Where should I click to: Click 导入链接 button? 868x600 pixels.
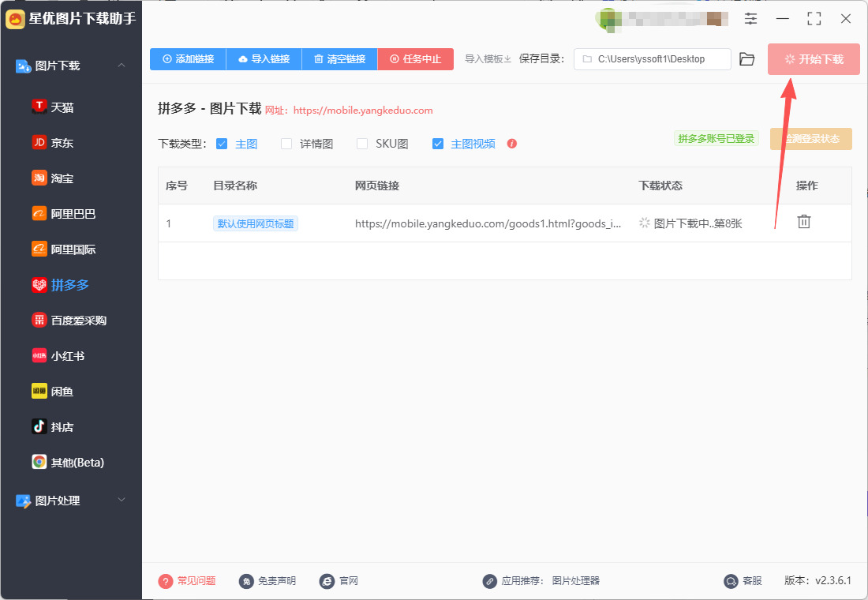[264, 58]
